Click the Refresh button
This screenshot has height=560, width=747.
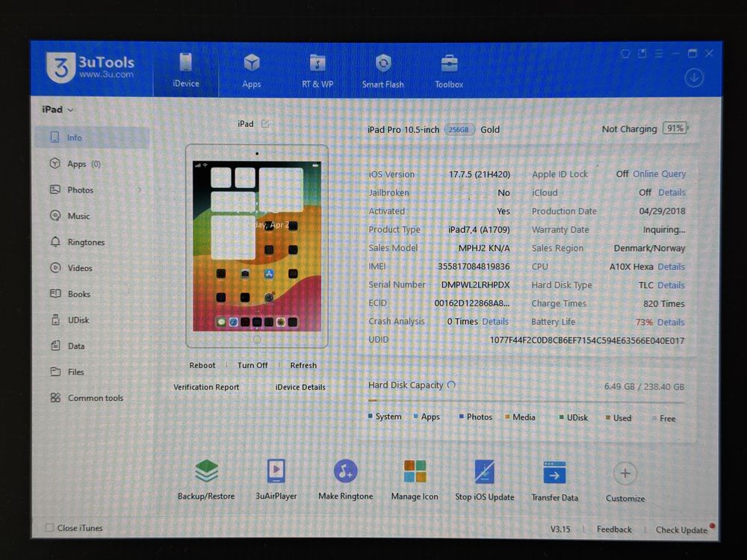click(303, 365)
